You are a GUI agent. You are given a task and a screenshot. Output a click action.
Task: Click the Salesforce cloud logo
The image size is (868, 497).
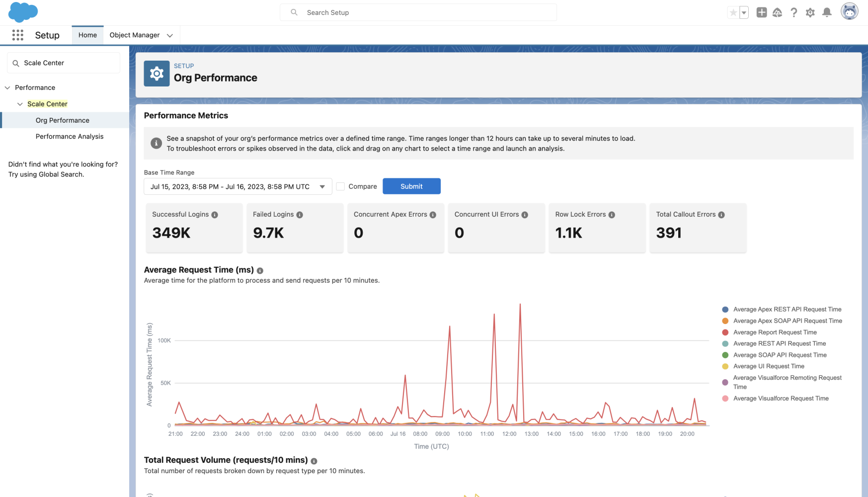[23, 12]
